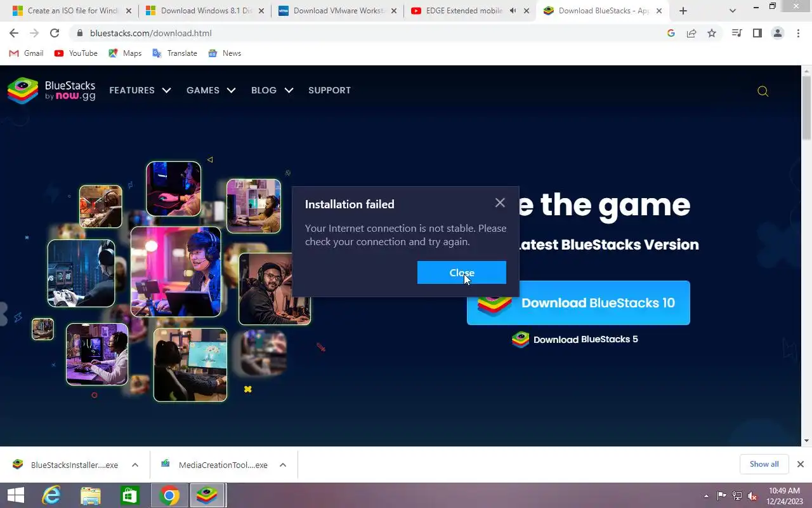Open Gmail bookmark
Viewport: 812px width, 508px height.
point(26,53)
